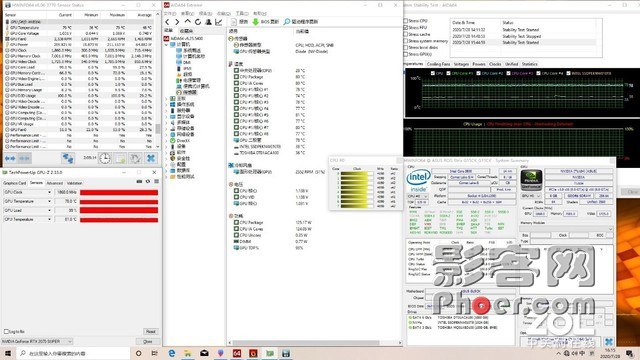Image resolution: width=640 pixels, height=360 pixels.
Task: Expand DirectX node in AIDA64 tree
Action: [167, 140]
